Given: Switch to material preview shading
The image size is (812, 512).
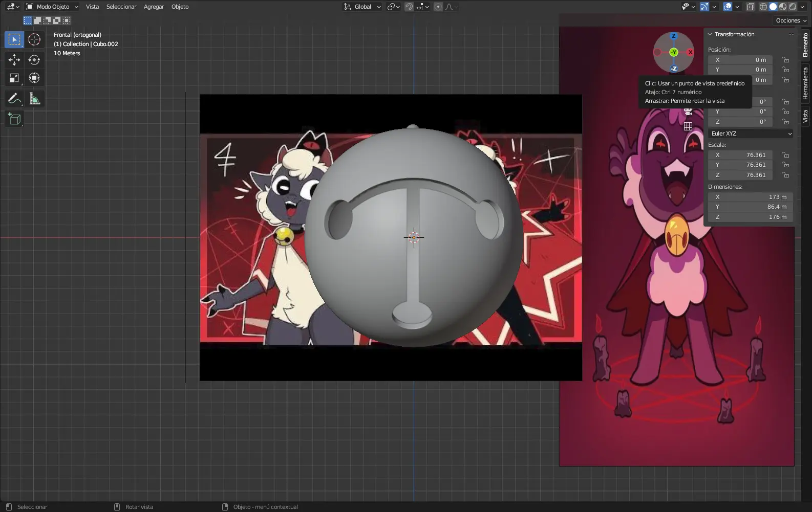Looking at the screenshot, I should pos(783,7).
